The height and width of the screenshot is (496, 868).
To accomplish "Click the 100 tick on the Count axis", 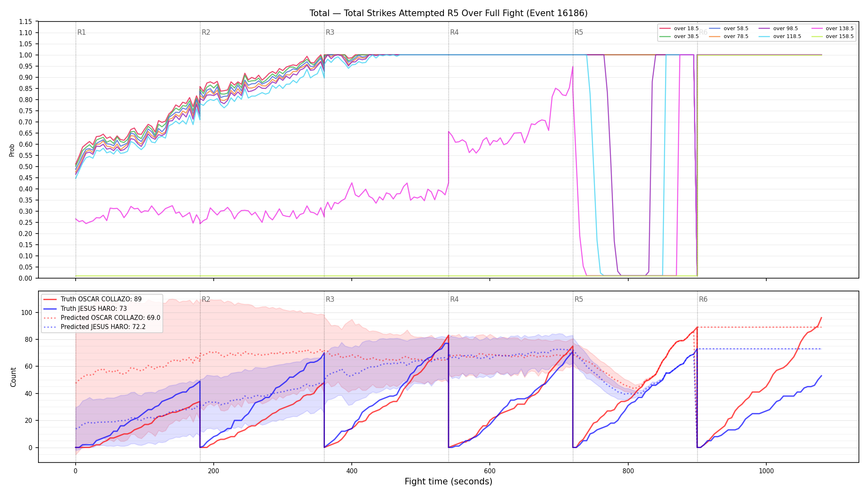I will point(27,312).
